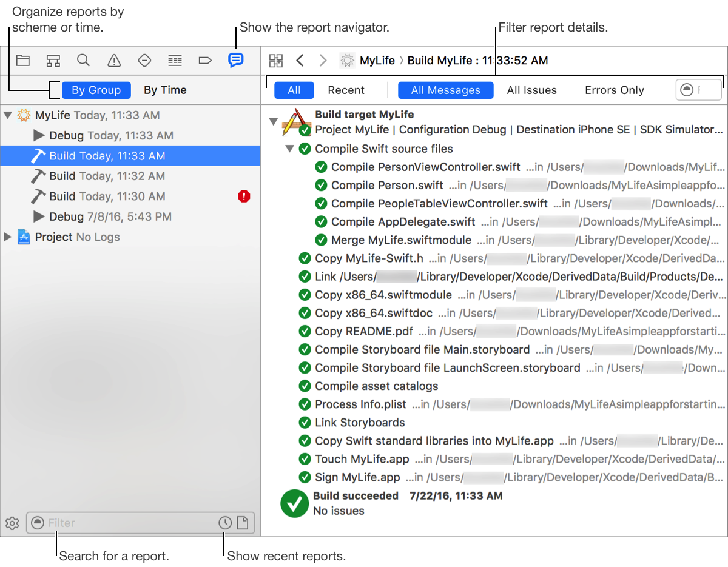Expand the Project No Logs group

8,237
